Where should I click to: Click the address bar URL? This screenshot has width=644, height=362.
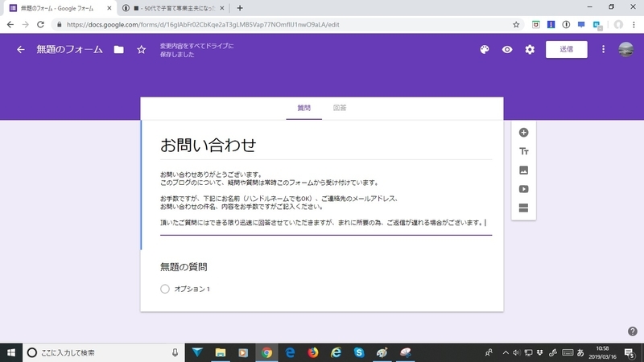click(x=203, y=25)
